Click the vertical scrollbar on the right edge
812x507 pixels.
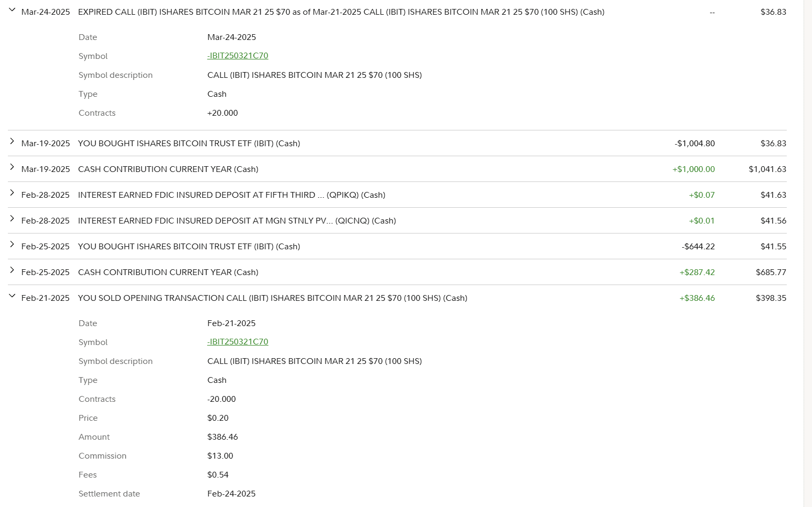pos(808,252)
